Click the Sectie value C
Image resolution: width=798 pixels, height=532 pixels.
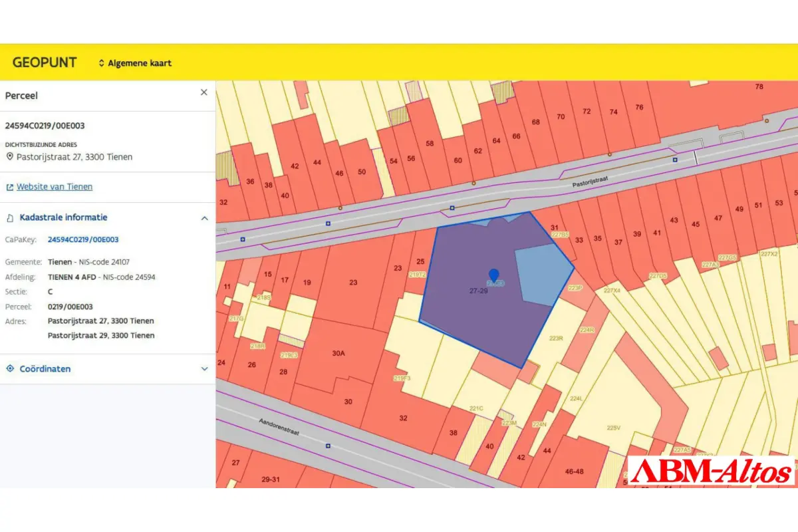point(51,291)
